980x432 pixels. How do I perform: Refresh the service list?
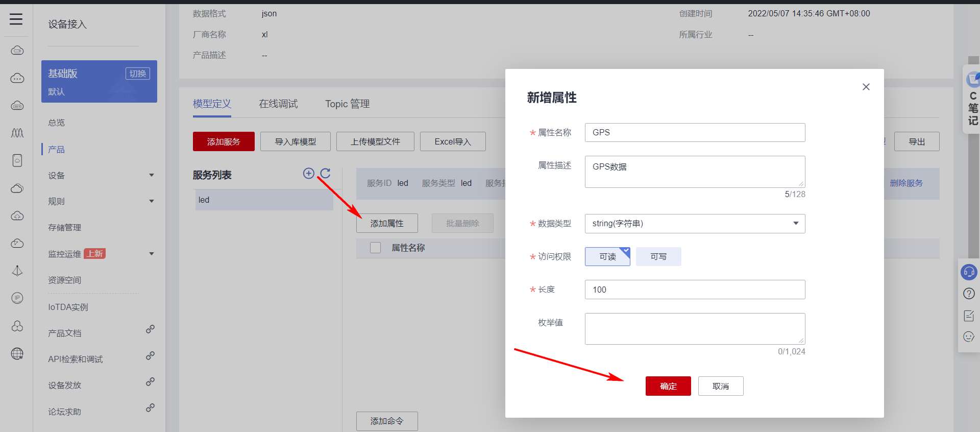click(325, 173)
